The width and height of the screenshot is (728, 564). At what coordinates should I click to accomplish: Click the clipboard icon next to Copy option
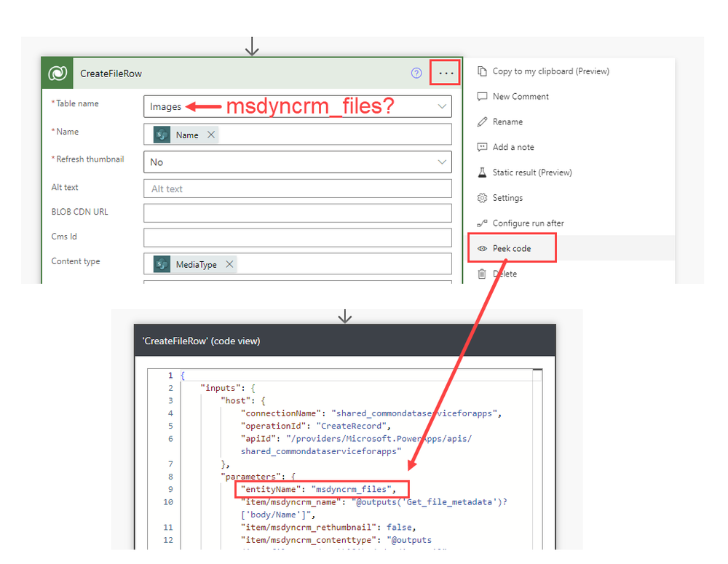pos(481,71)
